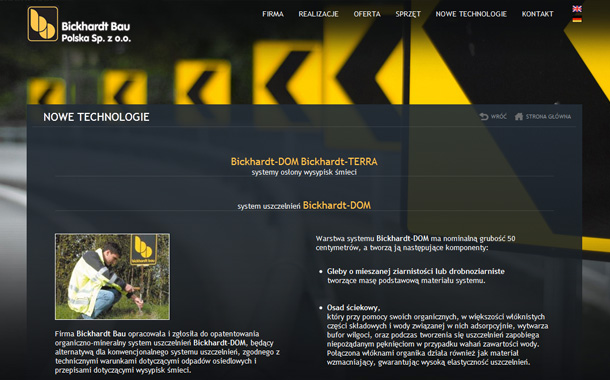The height and width of the screenshot is (380, 610).
Task: Go to the OFERTA page
Action: click(367, 14)
